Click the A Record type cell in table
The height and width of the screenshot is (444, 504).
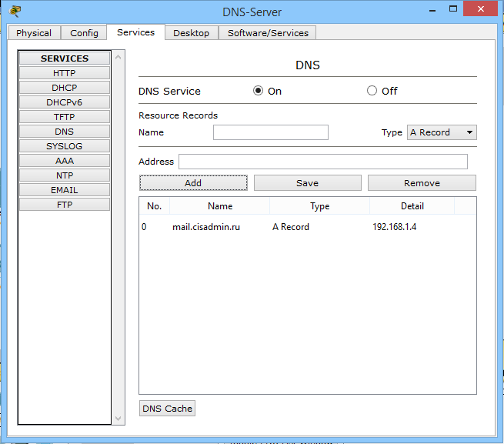291,227
